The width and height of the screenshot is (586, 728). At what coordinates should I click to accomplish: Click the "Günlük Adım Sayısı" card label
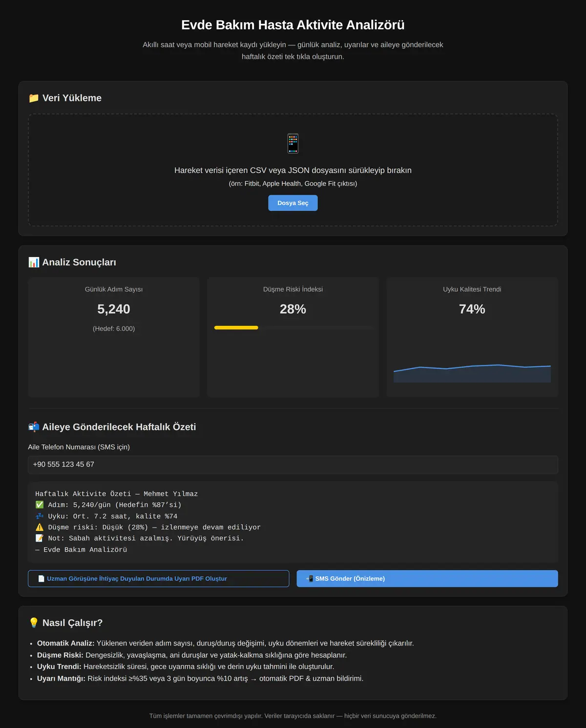pyautogui.click(x=114, y=289)
